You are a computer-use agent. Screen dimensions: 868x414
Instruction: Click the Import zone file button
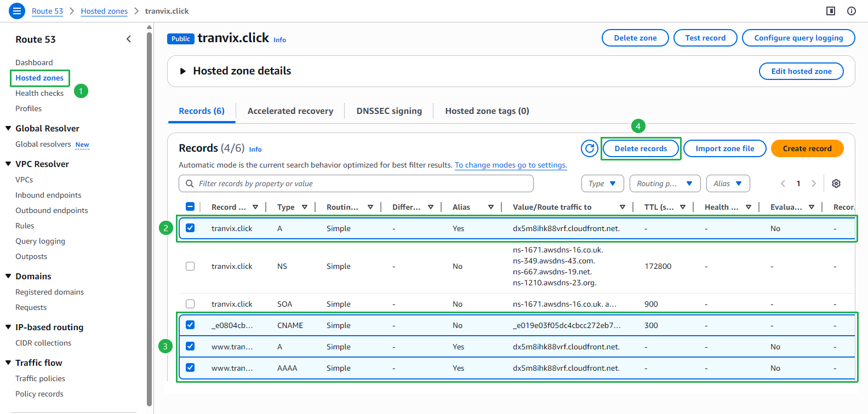725,148
